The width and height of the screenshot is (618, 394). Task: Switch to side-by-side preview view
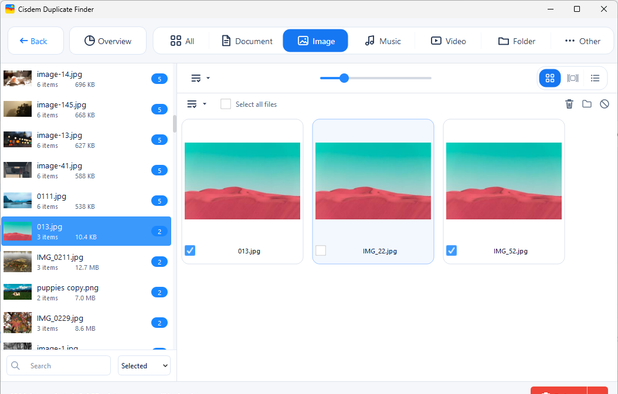pos(572,78)
